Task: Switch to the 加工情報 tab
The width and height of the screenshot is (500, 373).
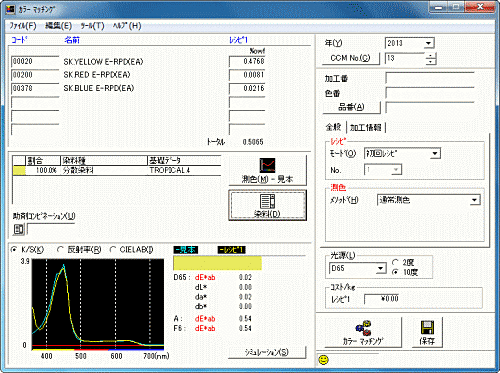Action: tap(366, 127)
